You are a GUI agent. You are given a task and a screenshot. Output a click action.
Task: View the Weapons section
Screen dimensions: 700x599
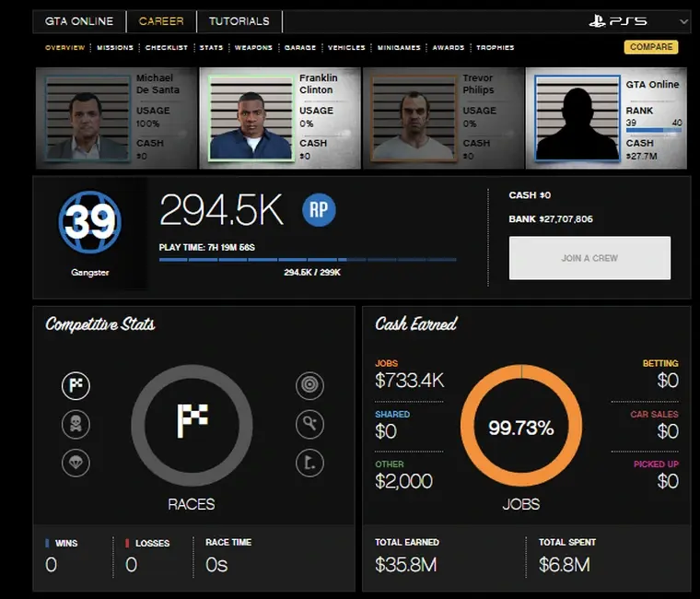point(253,47)
